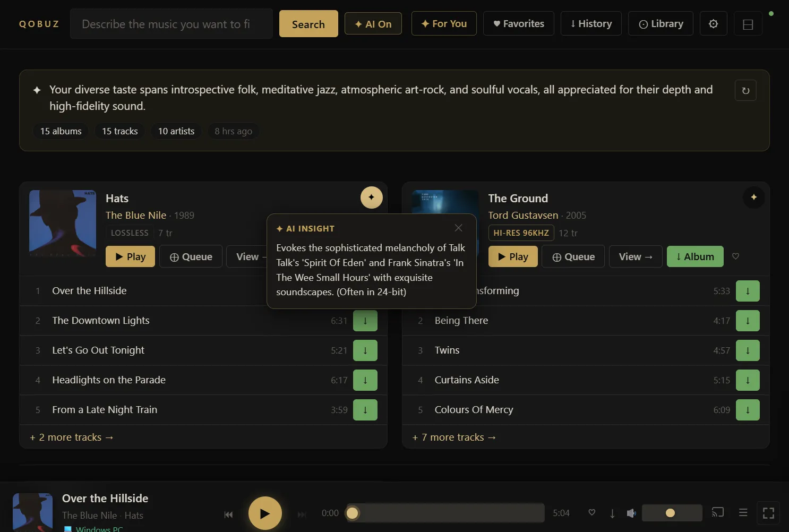Open the History tab
The width and height of the screenshot is (789, 532).
[x=590, y=24]
